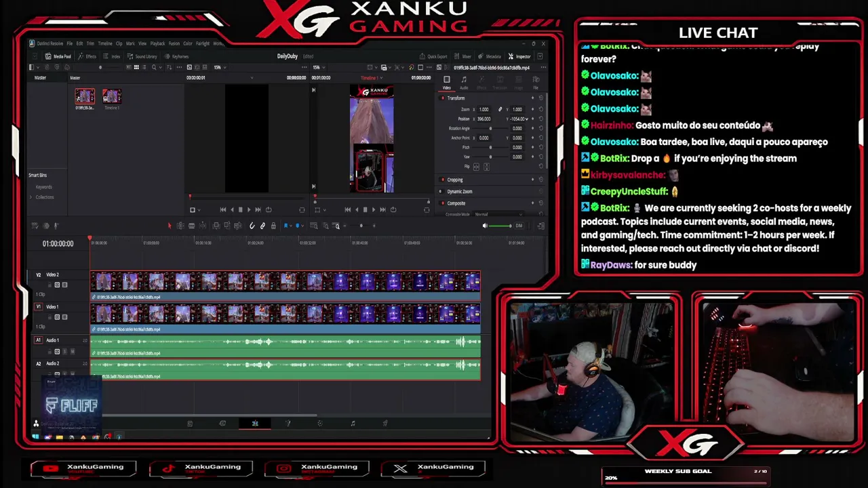Solo the Audio 1 track
Viewport: 868px width, 488px height.
point(64,351)
